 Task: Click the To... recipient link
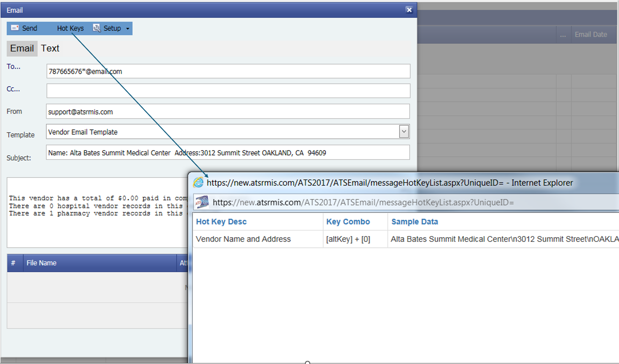coord(14,67)
